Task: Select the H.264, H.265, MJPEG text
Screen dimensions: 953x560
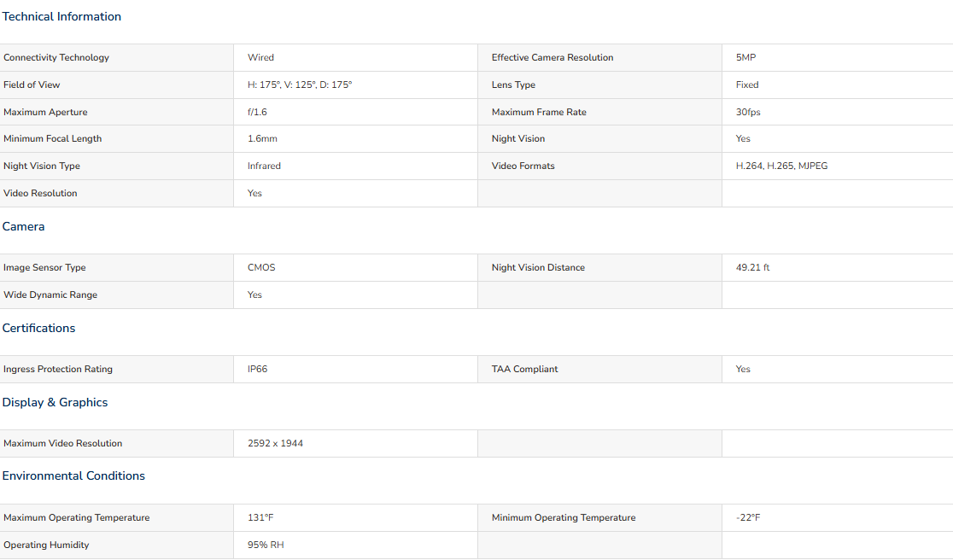Action: [x=781, y=166]
